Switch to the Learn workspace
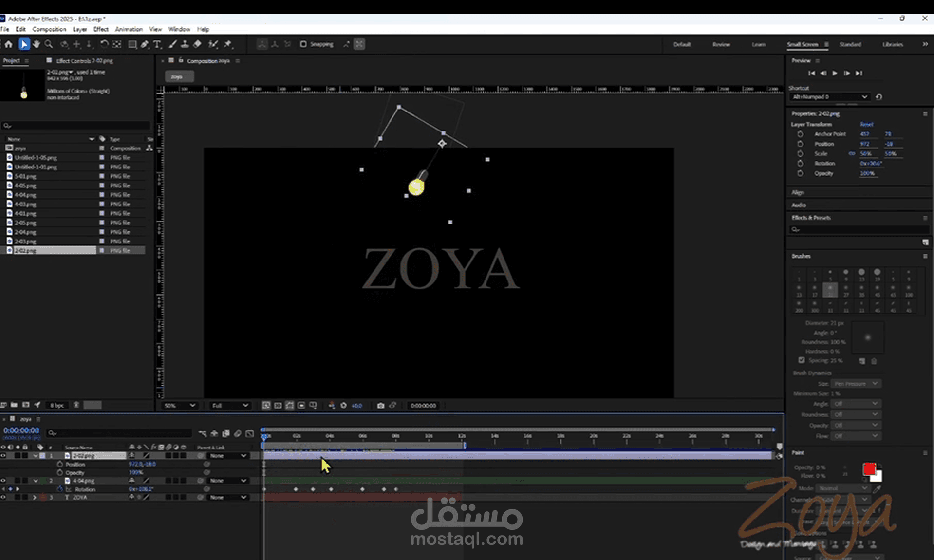 (758, 44)
